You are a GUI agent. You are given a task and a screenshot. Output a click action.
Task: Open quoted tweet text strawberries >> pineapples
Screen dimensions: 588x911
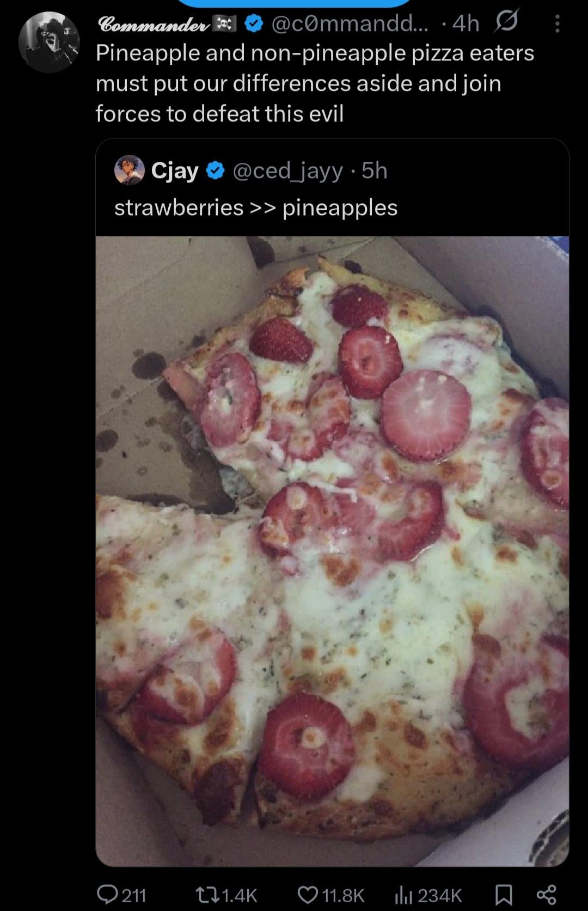point(256,208)
